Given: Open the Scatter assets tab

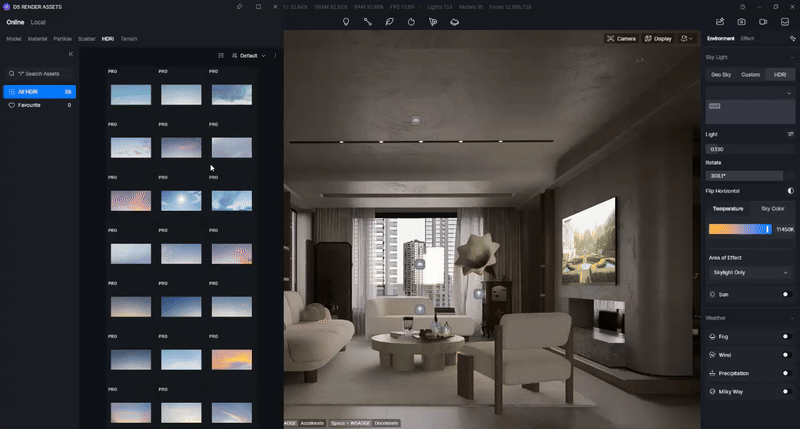Looking at the screenshot, I should (87, 39).
